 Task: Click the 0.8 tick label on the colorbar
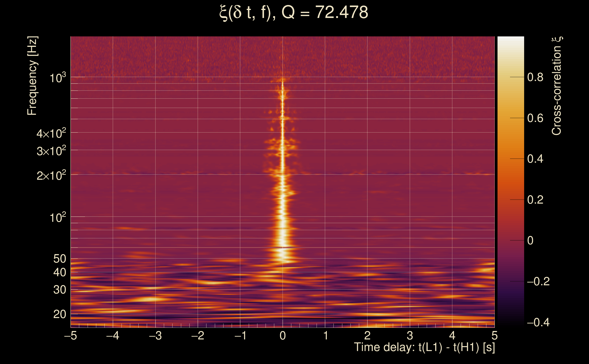coord(535,77)
